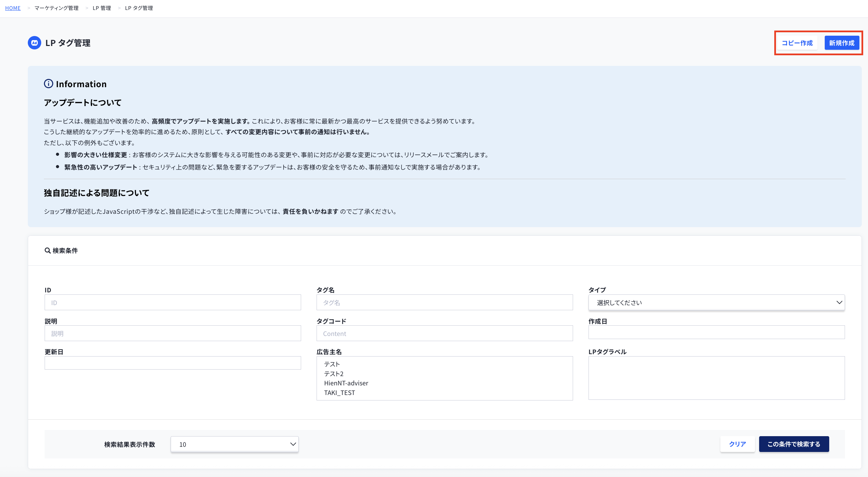The image size is (868, 477).
Task: Click the 緊急性の高いアップデート bullet text
Action: [x=101, y=167]
